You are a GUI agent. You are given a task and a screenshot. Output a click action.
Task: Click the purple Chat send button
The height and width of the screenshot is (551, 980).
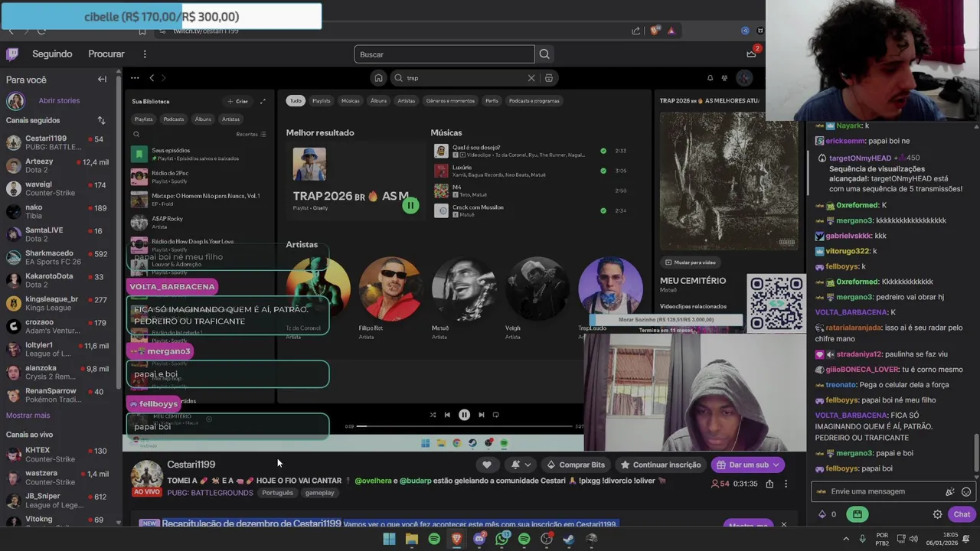pos(962,514)
